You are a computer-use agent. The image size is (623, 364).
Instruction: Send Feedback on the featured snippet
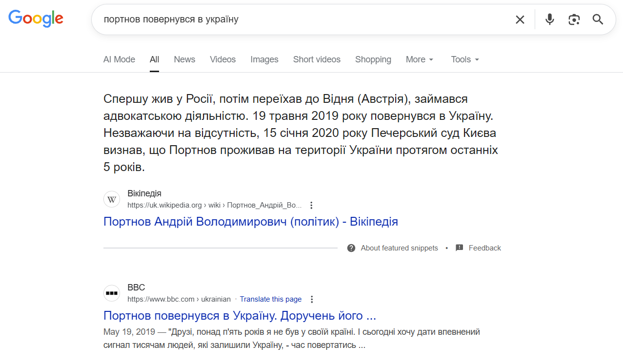[x=484, y=248]
